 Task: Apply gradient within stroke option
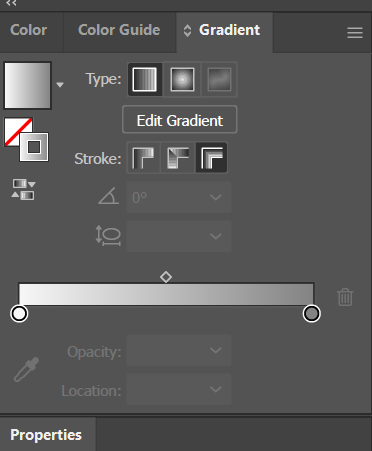[143, 158]
